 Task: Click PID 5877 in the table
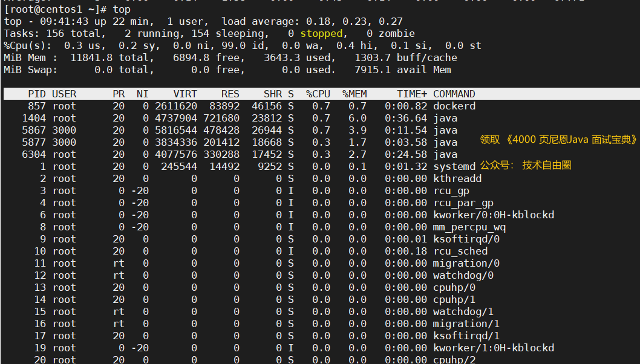click(34, 143)
